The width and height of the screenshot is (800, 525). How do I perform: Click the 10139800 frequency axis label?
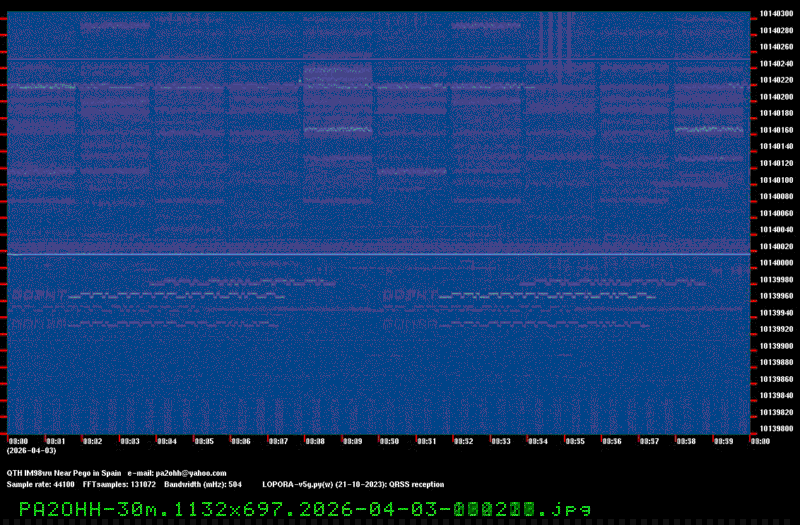pyautogui.click(x=776, y=428)
